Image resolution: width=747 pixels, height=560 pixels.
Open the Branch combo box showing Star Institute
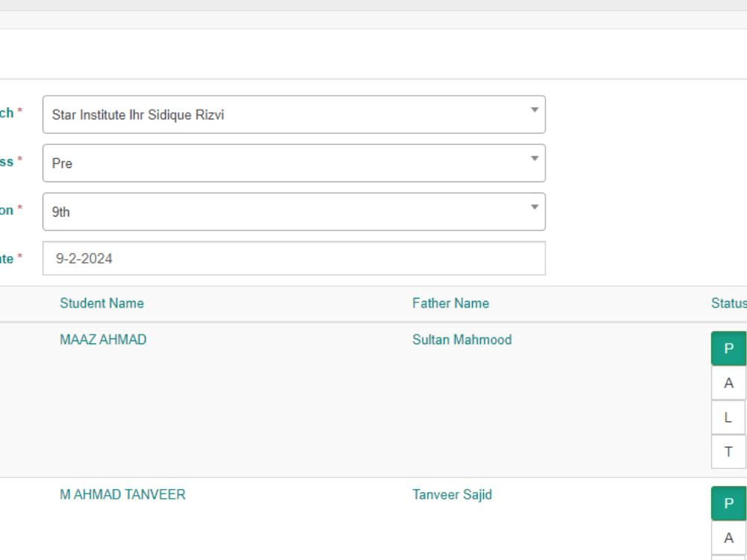294,114
